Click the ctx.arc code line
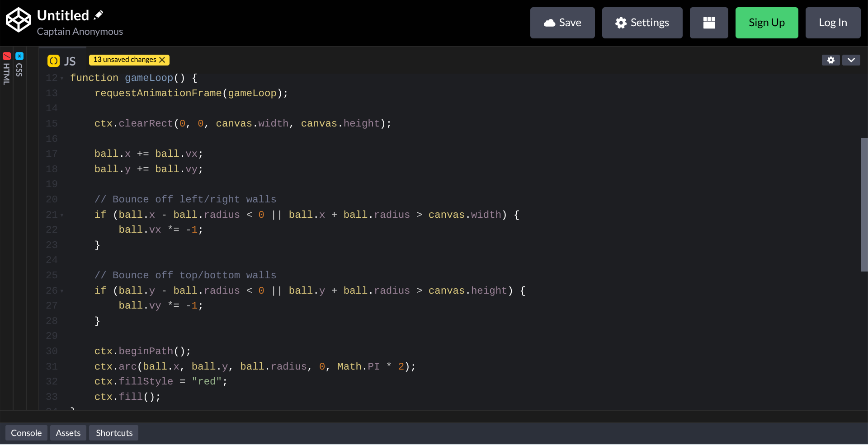868x445 pixels. coord(255,366)
